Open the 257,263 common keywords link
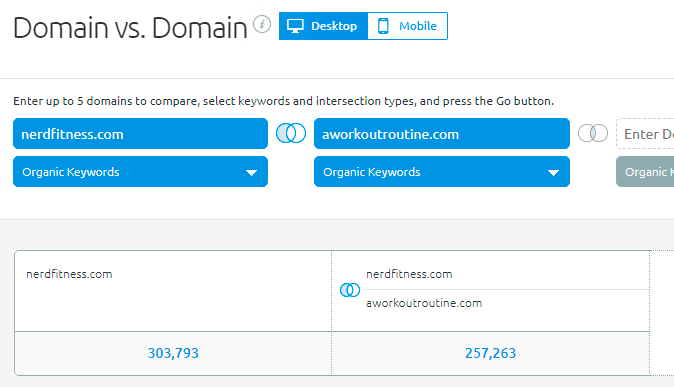674x387 pixels. [490, 353]
